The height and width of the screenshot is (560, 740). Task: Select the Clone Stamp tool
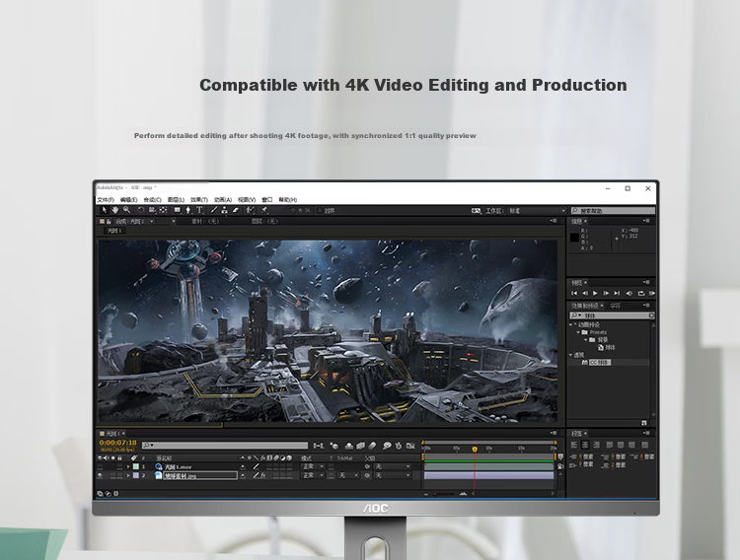coord(224,210)
